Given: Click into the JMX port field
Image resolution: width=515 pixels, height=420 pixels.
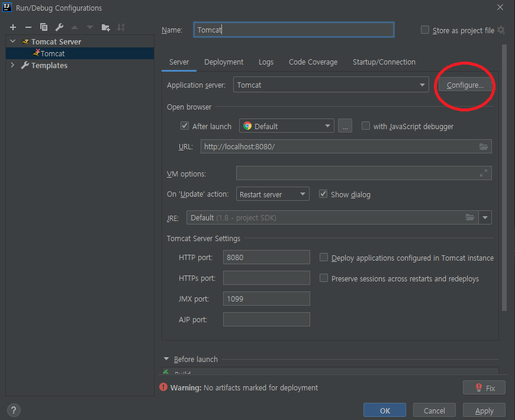Looking at the screenshot, I should [x=266, y=299].
